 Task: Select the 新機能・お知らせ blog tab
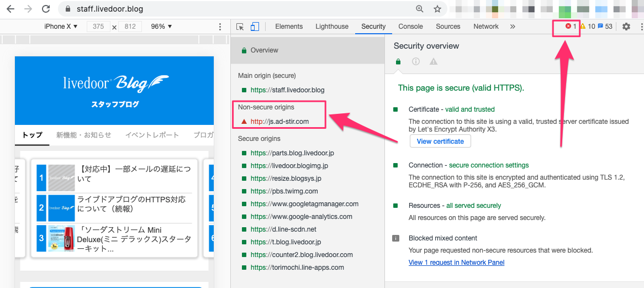84,135
